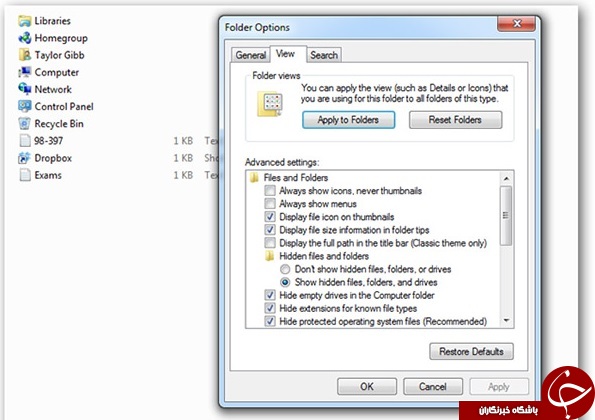Click the Dropbox file name
Viewport: 595px width, 420px height.
tap(53, 158)
